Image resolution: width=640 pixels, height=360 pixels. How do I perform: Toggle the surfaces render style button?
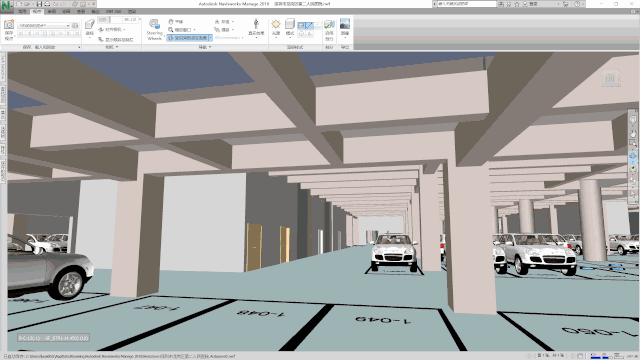coord(301,26)
